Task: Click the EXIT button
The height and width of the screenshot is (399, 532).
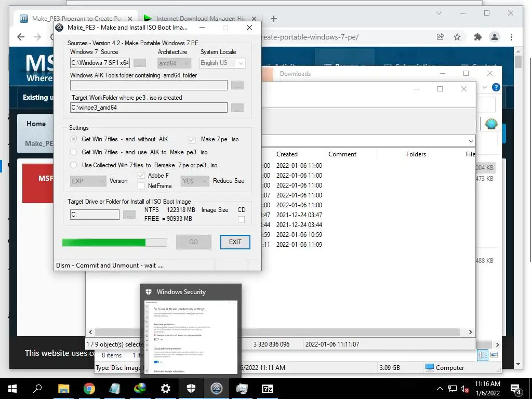Action: tap(235, 242)
